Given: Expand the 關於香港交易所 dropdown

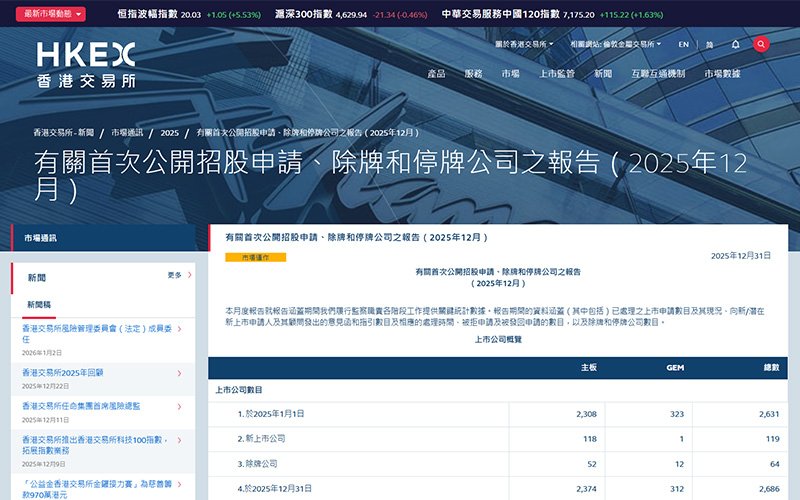Looking at the screenshot, I should tap(524, 44).
